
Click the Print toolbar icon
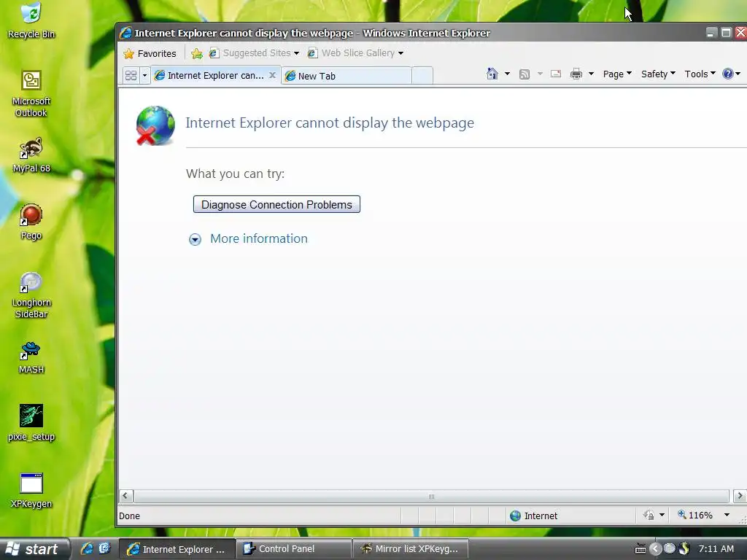pos(576,74)
